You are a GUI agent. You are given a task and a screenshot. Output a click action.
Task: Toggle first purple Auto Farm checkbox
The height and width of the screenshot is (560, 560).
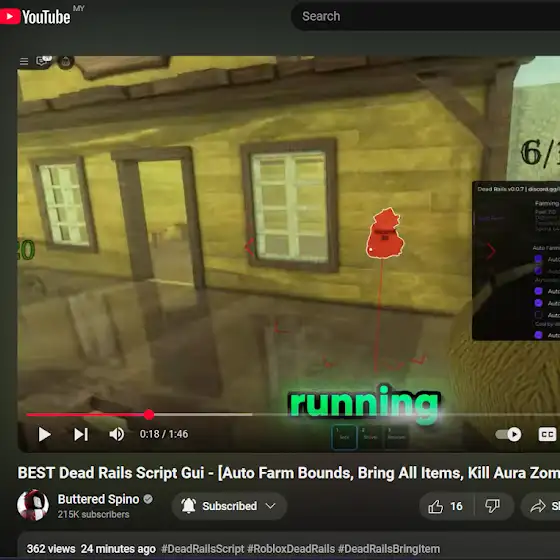coord(538,259)
